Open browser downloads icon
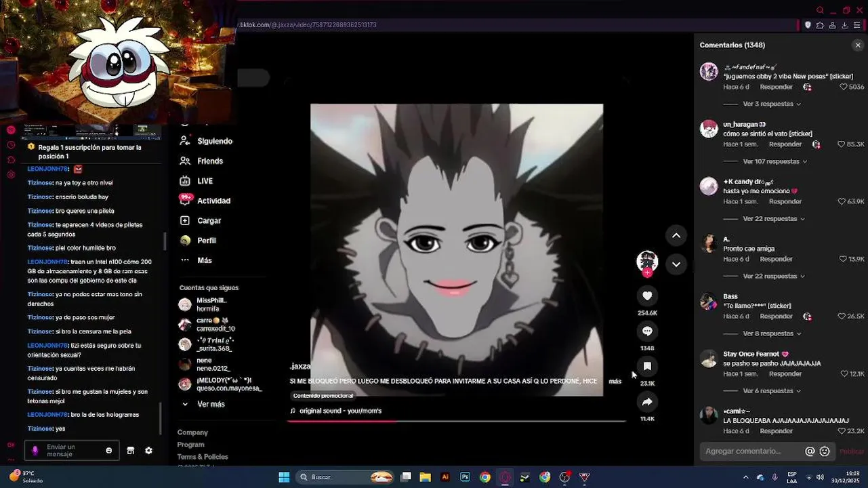 click(x=844, y=25)
